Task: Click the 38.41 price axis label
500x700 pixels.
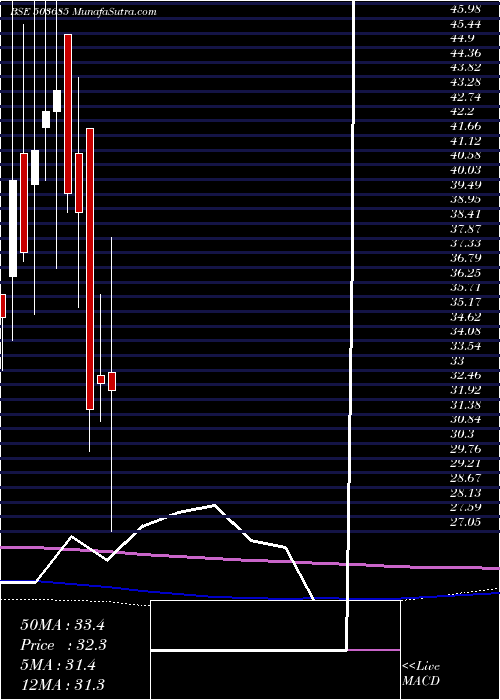Action: coord(466,214)
